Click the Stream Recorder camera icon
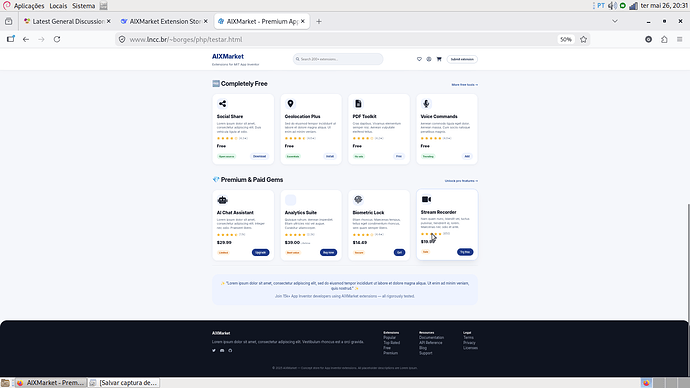The image size is (690, 388). click(426, 199)
